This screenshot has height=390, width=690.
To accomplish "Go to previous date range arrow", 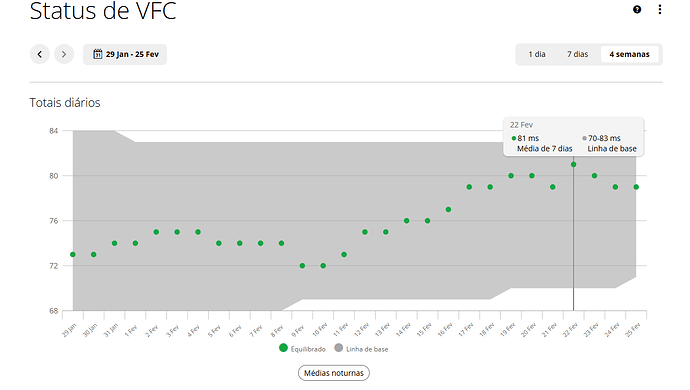I will click(40, 54).
